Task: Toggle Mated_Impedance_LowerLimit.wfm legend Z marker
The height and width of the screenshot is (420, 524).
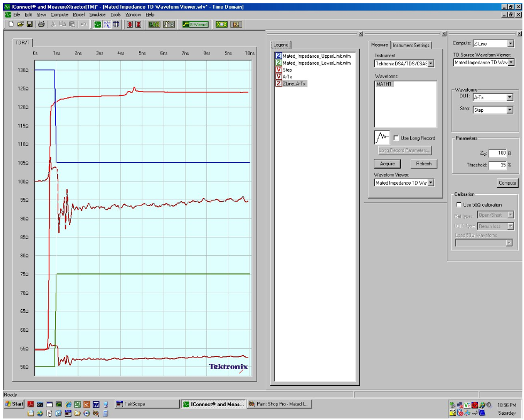Action: click(279, 63)
